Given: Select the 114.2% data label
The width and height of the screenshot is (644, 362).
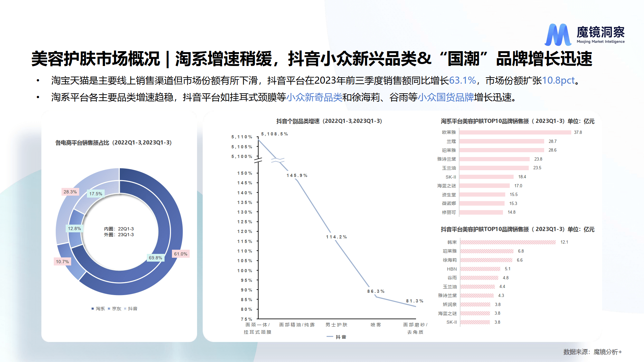Looking at the screenshot, I should 336,237.
